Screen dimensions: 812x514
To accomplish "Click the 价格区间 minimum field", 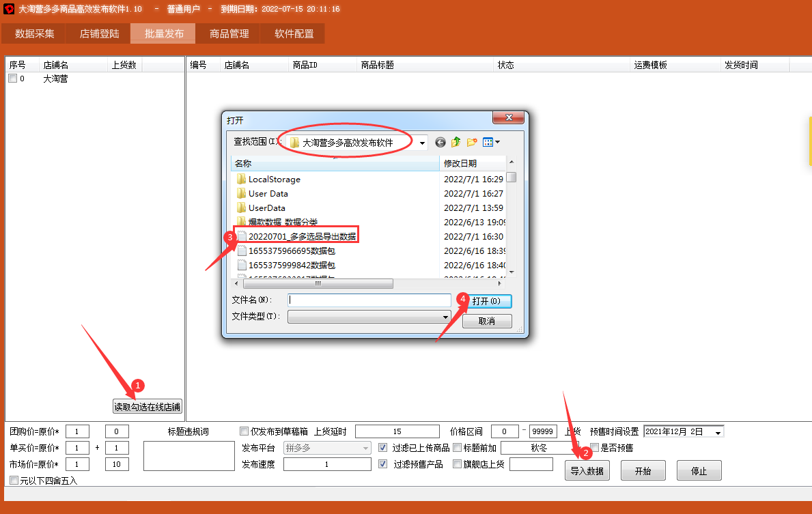I will click(x=505, y=431).
